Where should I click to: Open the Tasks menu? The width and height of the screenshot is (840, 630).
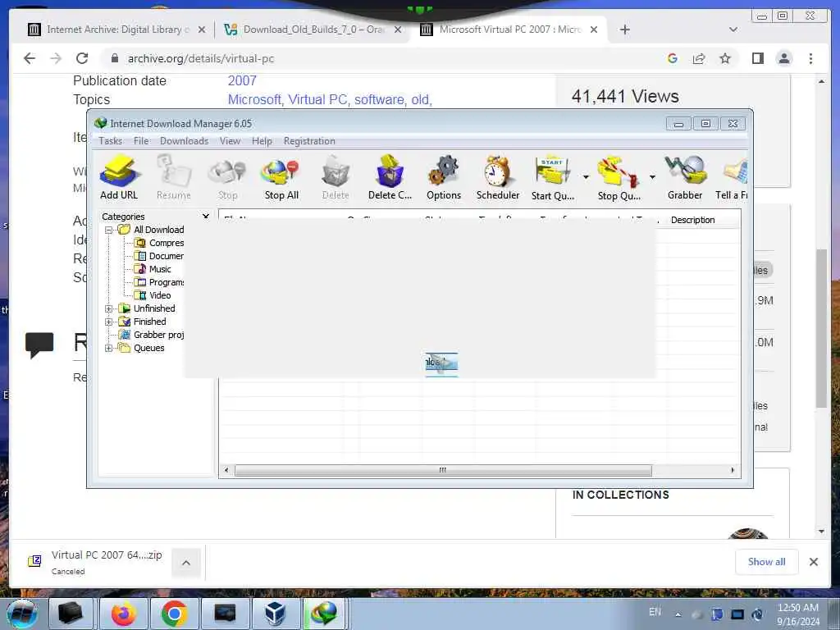point(111,141)
